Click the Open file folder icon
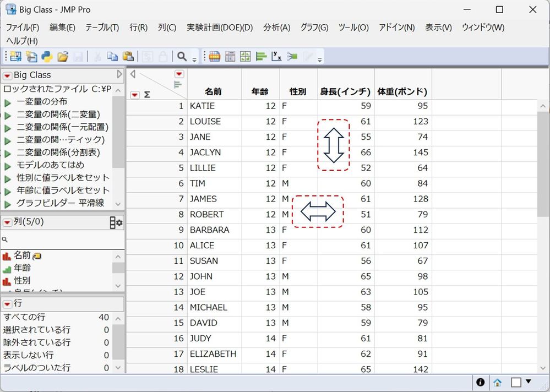This screenshot has height=392, width=550. click(63, 56)
